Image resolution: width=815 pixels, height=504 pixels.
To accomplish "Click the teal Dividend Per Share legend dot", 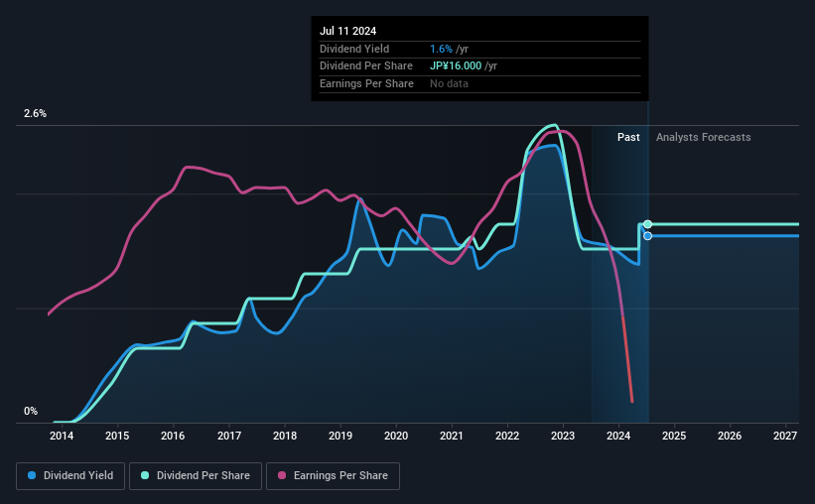I will tap(145, 475).
